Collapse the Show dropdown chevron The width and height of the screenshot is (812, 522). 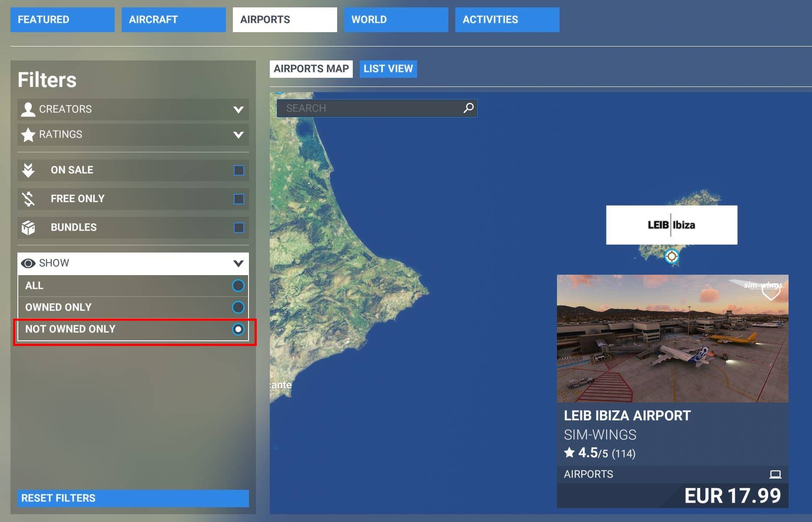click(x=238, y=263)
